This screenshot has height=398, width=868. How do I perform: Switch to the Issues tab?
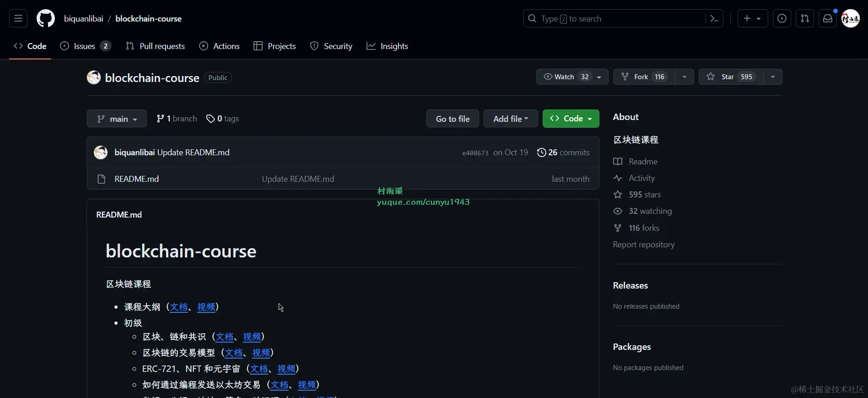coord(86,46)
